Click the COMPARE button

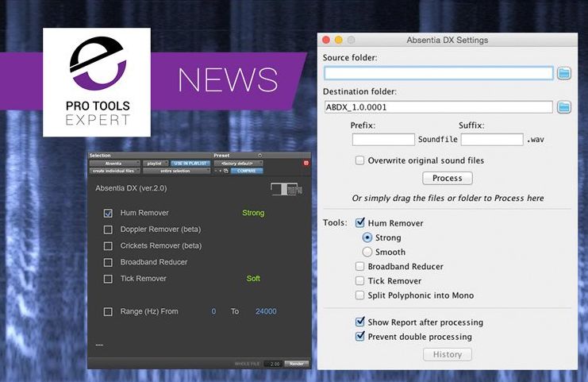tap(247, 171)
